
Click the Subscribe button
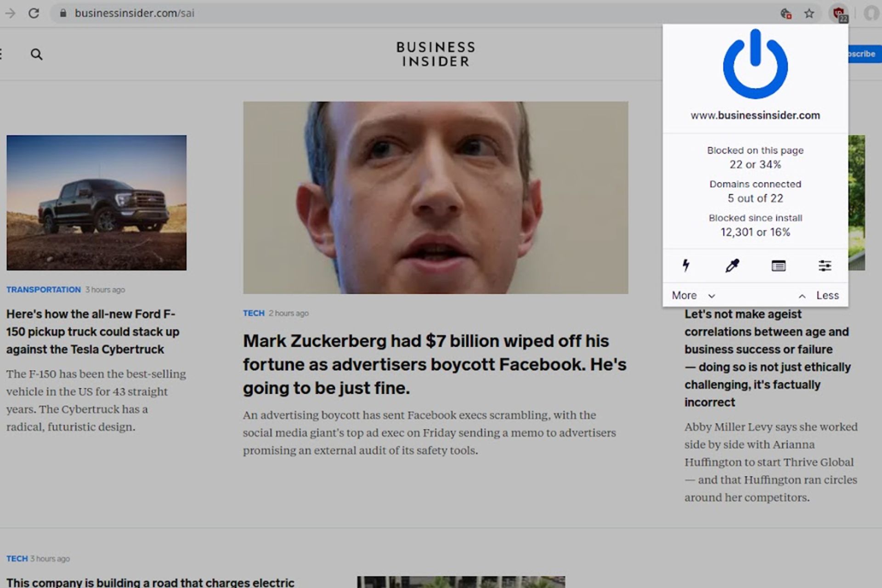click(865, 54)
